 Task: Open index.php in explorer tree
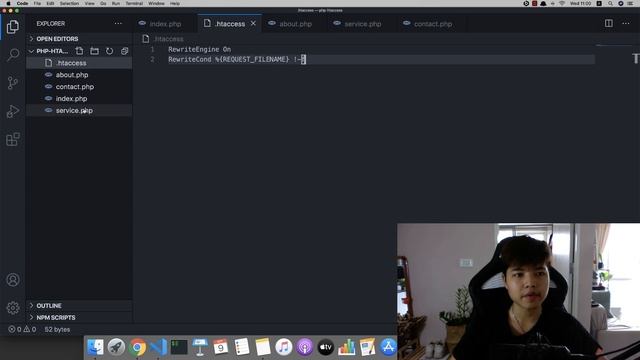(x=80, y=98)
